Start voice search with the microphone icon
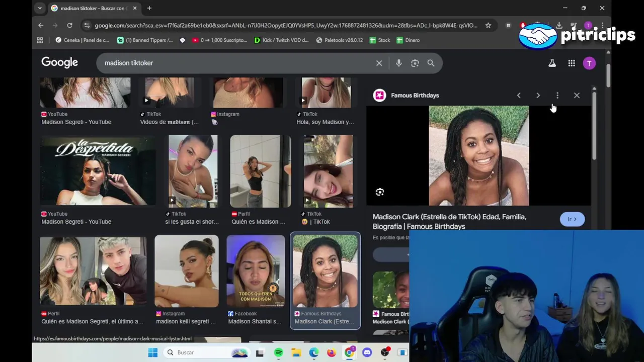 pos(398,63)
